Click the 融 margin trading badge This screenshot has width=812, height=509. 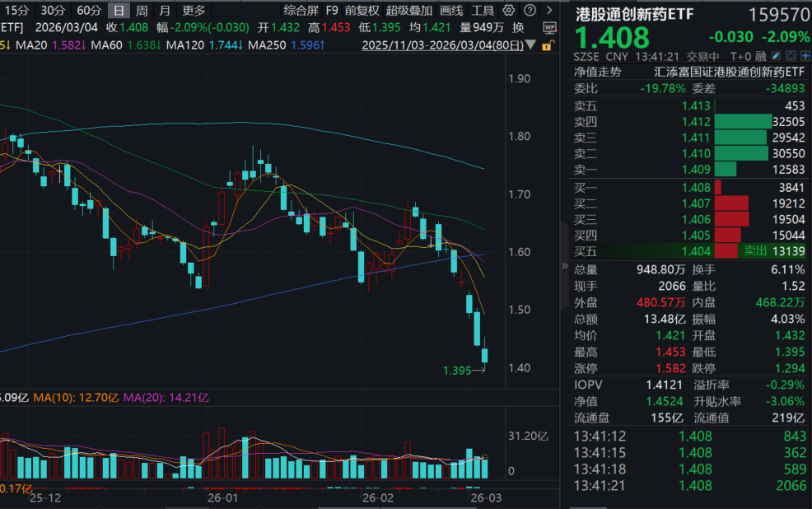click(760, 57)
